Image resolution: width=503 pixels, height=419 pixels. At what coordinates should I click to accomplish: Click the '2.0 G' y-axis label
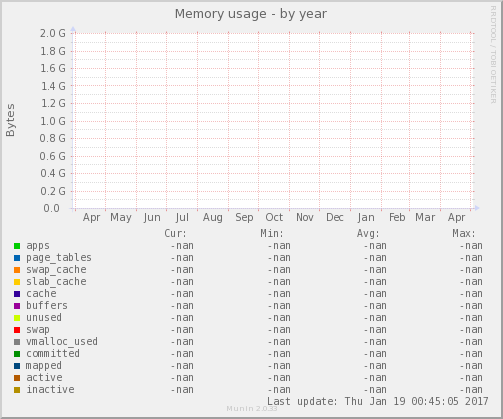[53, 33]
